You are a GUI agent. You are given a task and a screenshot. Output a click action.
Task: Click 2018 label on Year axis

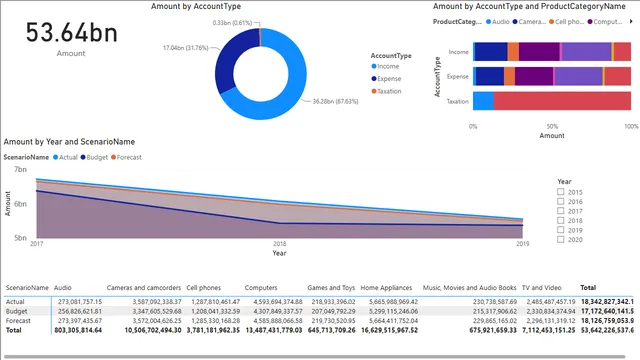click(280, 244)
